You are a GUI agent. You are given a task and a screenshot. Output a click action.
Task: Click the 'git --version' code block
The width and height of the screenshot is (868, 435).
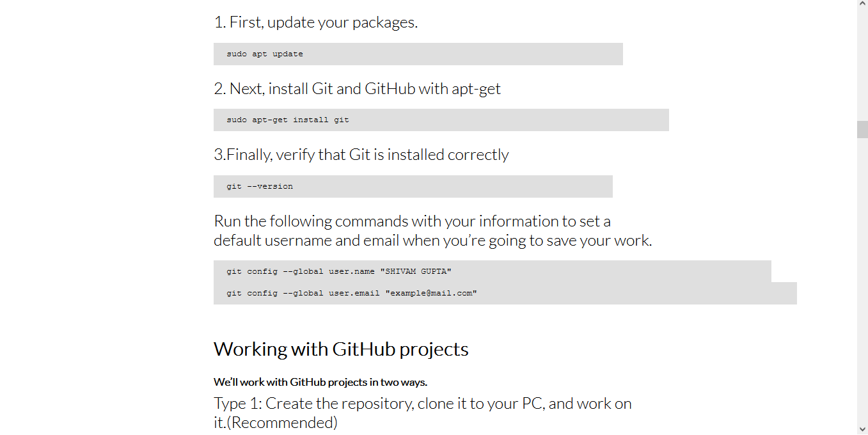point(413,186)
